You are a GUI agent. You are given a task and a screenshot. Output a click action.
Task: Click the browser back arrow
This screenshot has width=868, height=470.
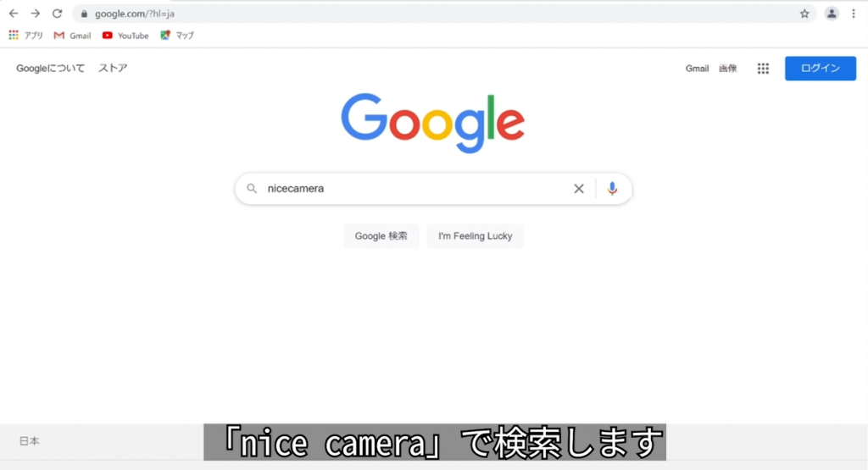14,14
